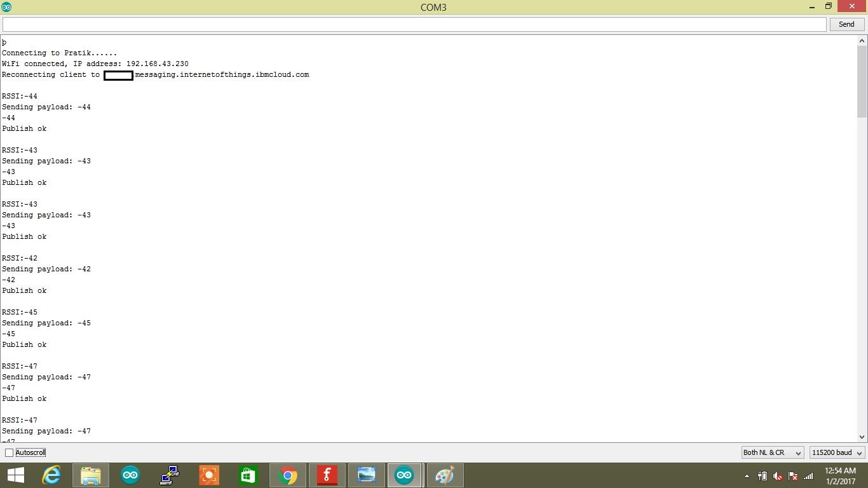Open Google Chrome from the taskbar
868x488 pixels.
coord(288,475)
